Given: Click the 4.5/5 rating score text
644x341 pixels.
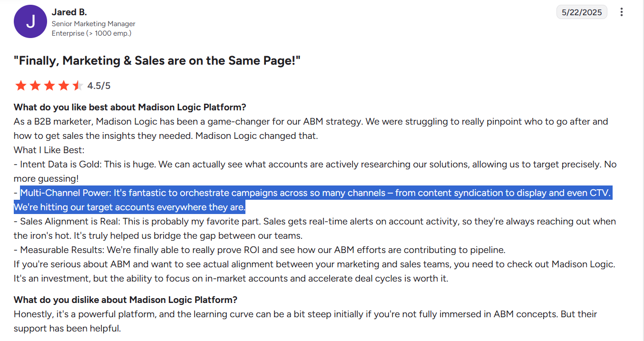Looking at the screenshot, I should click(x=99, y=86).
